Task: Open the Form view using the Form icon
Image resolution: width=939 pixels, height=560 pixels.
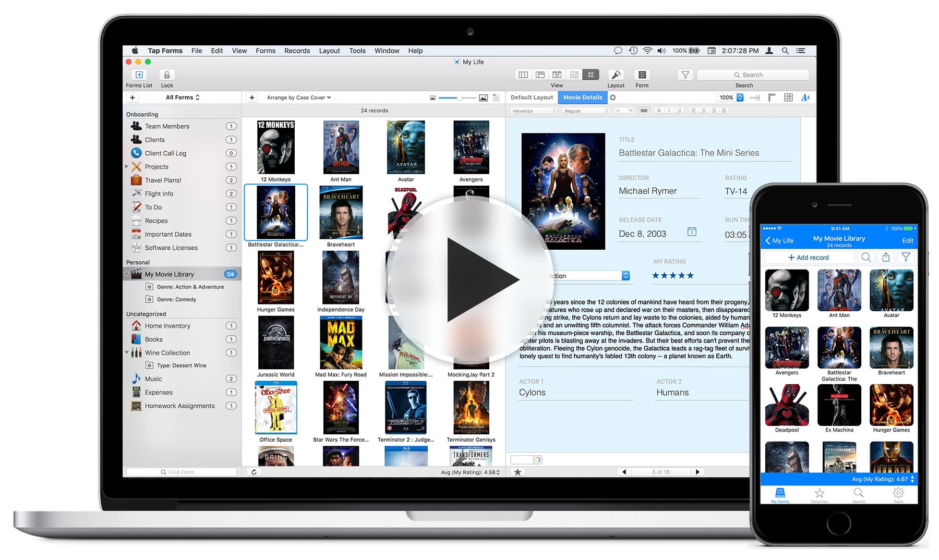Action: click(x=642, y=75)
